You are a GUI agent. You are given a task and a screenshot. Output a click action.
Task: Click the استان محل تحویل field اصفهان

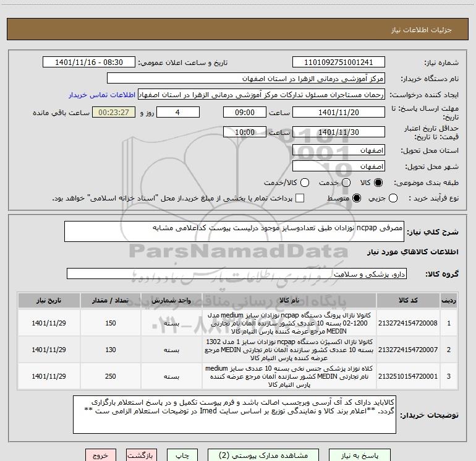[339, 150]
